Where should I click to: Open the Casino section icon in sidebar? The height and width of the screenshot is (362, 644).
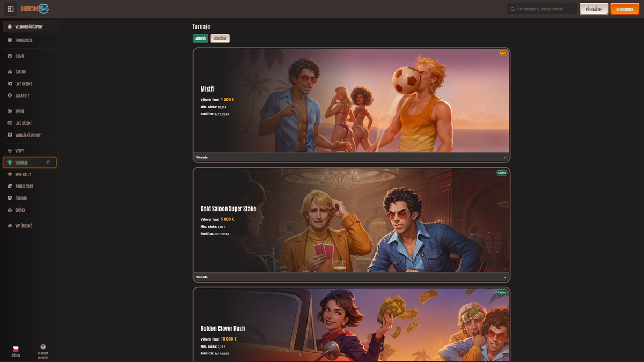10,72
